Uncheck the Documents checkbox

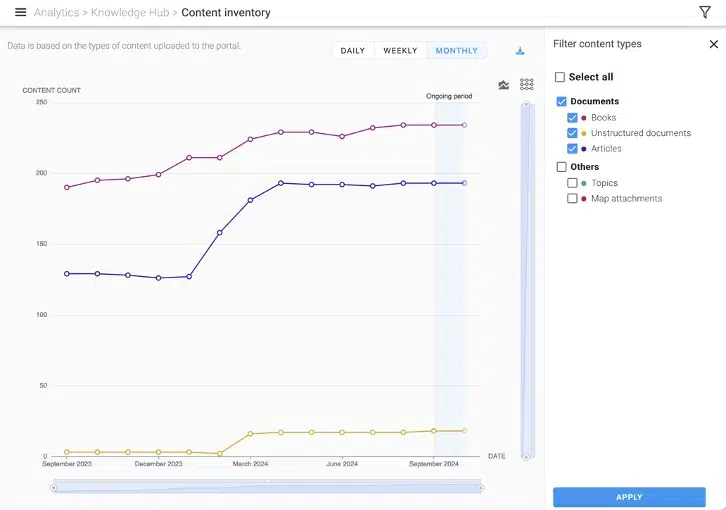[561, 102]
